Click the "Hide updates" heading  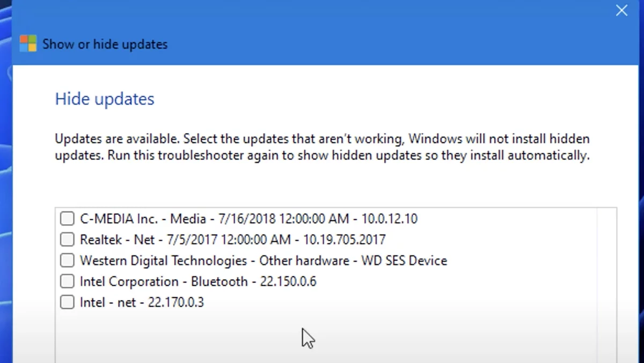tap(105, 99)
